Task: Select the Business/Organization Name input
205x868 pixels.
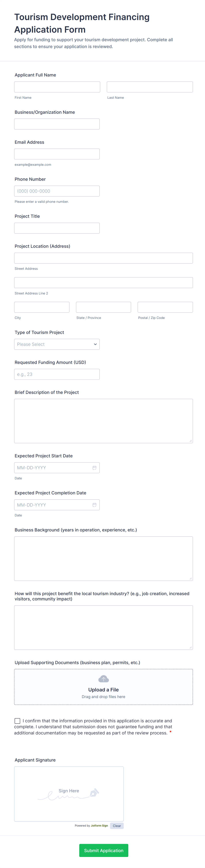Action: tap(57, 124)
